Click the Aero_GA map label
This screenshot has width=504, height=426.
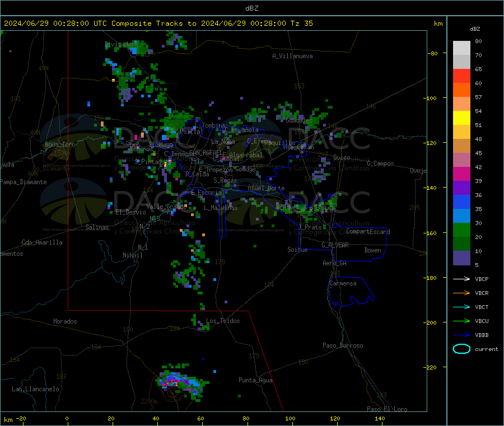click(334, 263)
